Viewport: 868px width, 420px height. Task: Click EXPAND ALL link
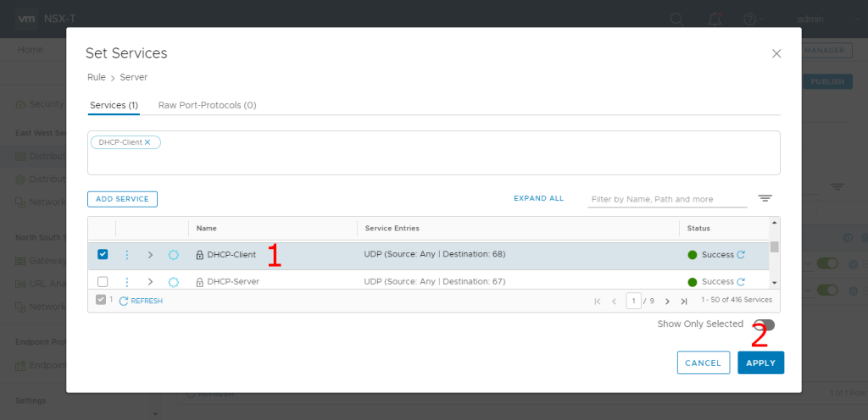[538, 199]
